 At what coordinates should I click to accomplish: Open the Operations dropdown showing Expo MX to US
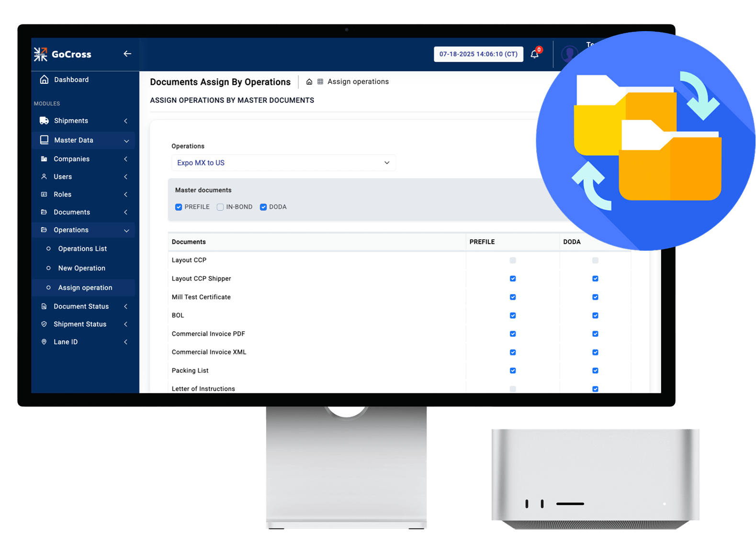(x=283, y=163)
